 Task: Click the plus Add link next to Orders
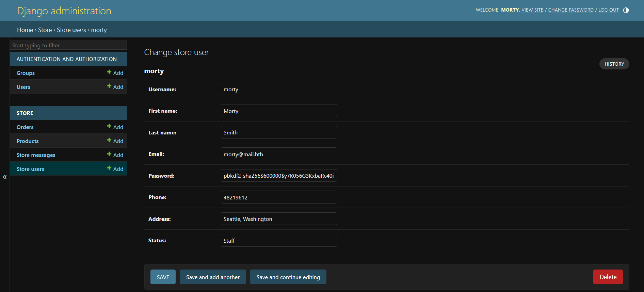point(115,127)
